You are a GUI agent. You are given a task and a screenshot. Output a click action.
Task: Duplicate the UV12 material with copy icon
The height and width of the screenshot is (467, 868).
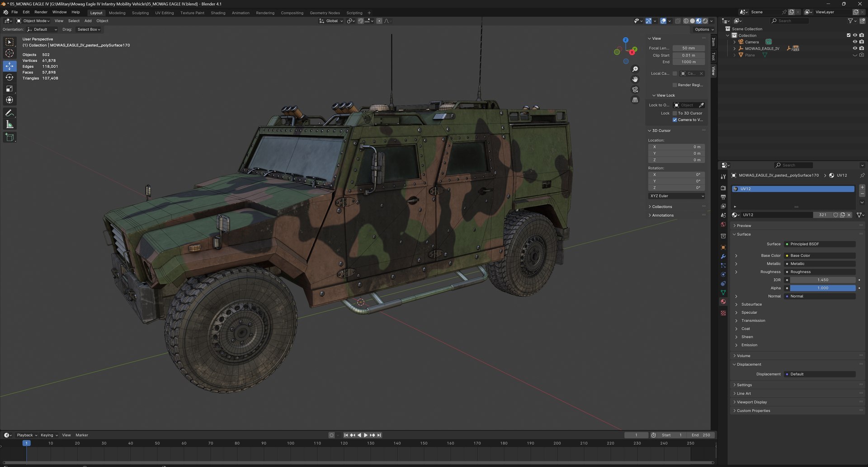point(842,215)
